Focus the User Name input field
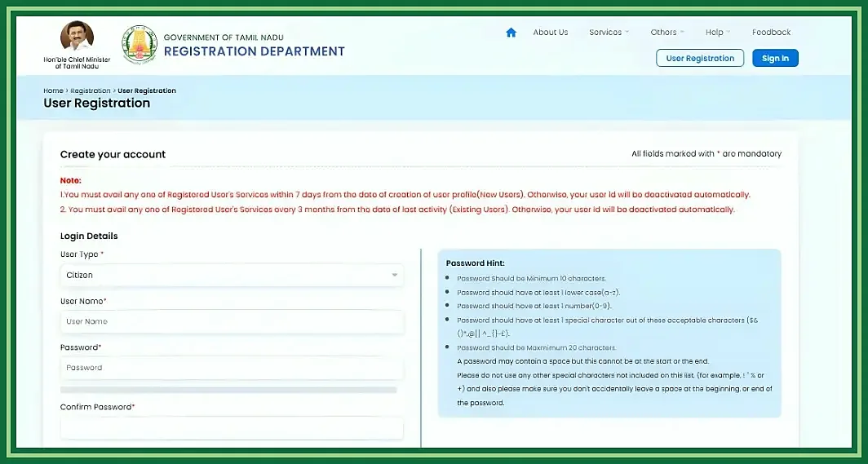Image resolution: width=868 pixels, height=464 pixels. (232, 321)
